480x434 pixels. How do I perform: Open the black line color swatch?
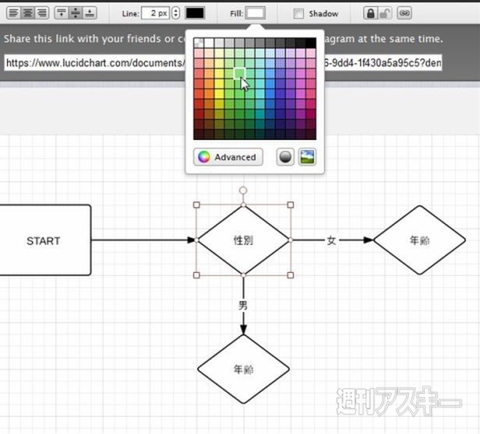coord(195,13)
